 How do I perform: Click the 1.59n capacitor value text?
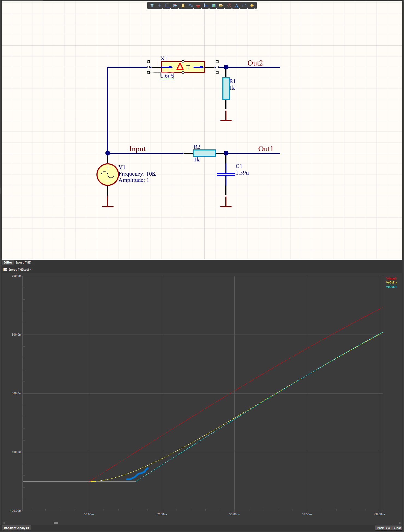tap(242, 173)
